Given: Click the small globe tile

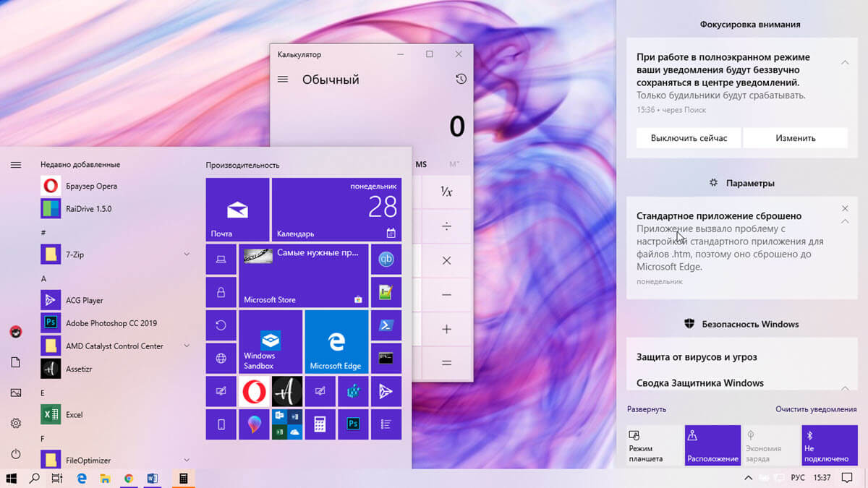Looking at the screenshot, I should click(221, 358).
